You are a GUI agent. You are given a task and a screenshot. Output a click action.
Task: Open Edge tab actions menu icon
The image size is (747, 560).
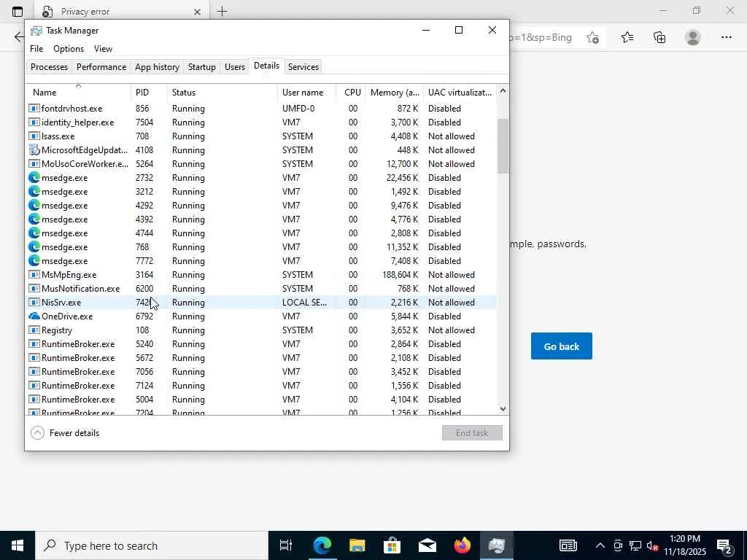18,12
